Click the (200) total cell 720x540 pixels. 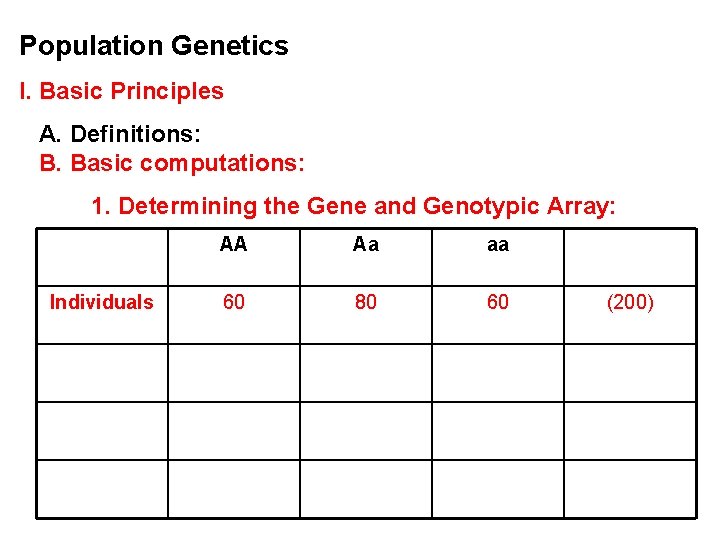pyautogui.click(x=630, y=302)
